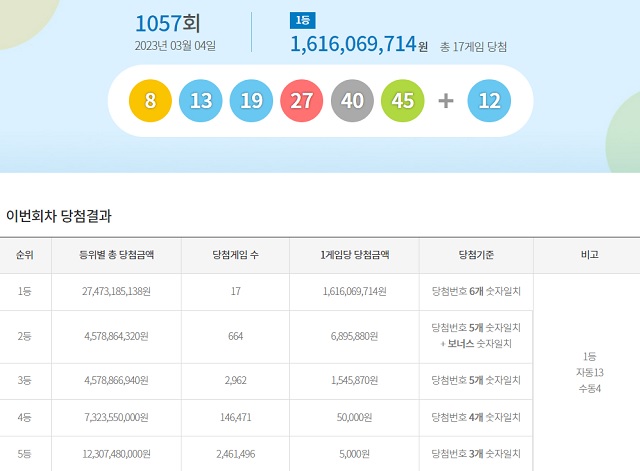Select the 1057회 draw title
The image size is (640, 471).
[168, 23]
